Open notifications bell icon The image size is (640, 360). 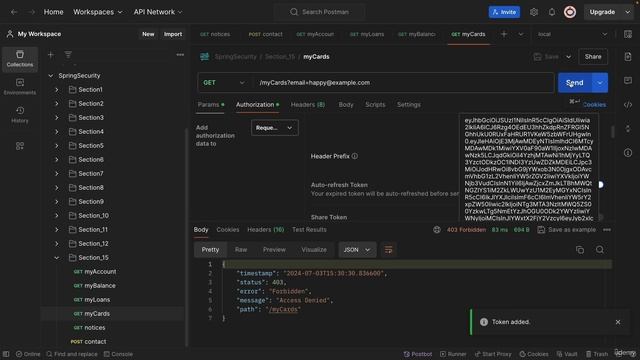(x=552, y=12)
